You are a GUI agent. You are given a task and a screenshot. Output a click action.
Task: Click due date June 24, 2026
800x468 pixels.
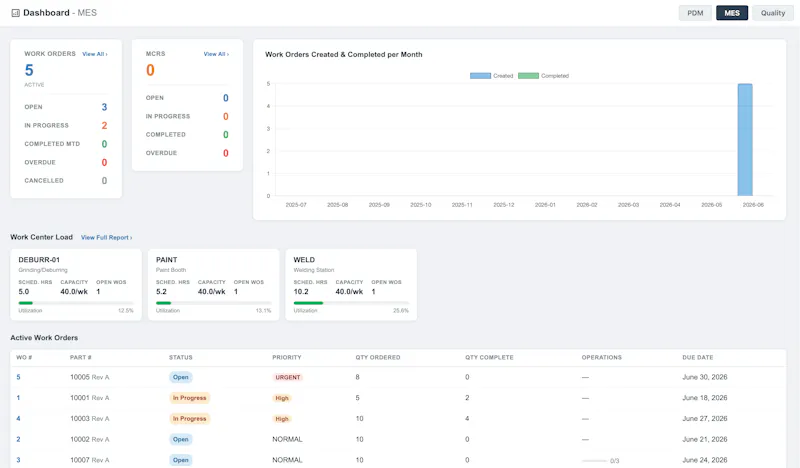point(705,460)
